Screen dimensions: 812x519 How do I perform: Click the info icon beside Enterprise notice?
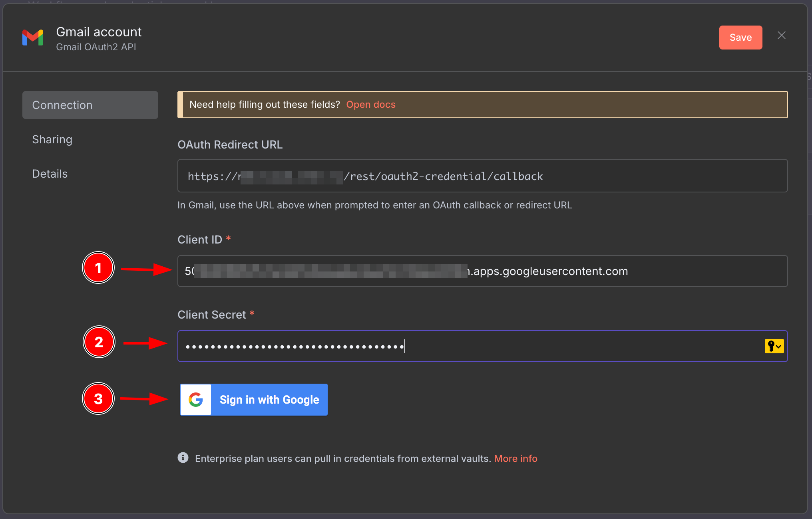pos(183,458)
